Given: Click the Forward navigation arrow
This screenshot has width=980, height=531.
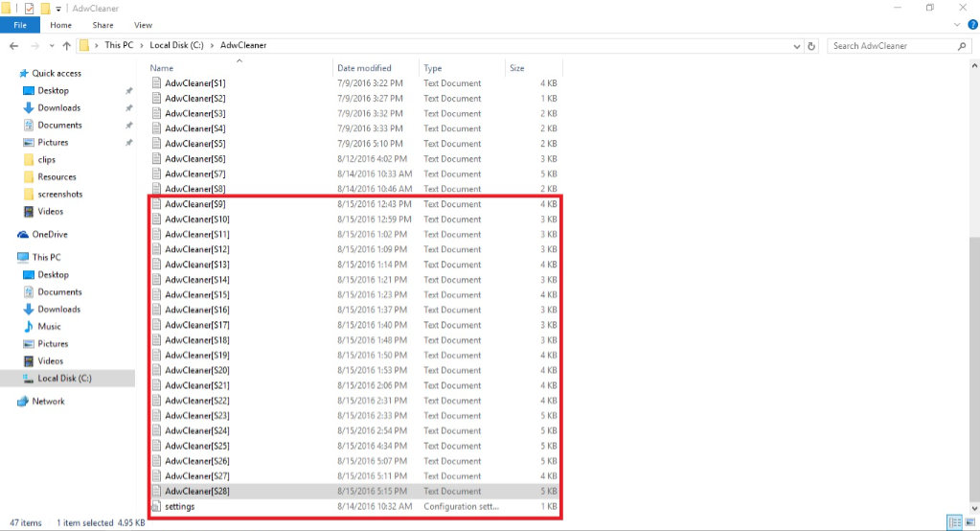Looking at the screenshot, I should [34, 46].
